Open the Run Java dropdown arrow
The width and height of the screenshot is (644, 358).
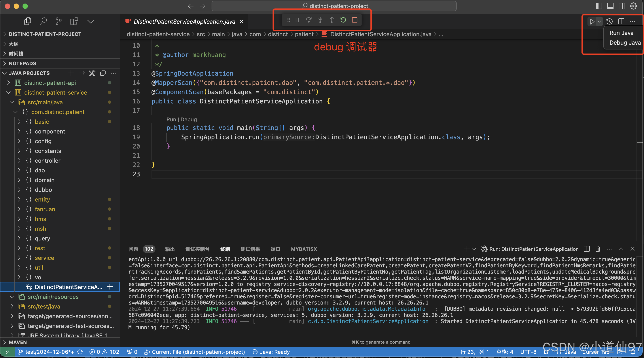[x=599, y=21]
